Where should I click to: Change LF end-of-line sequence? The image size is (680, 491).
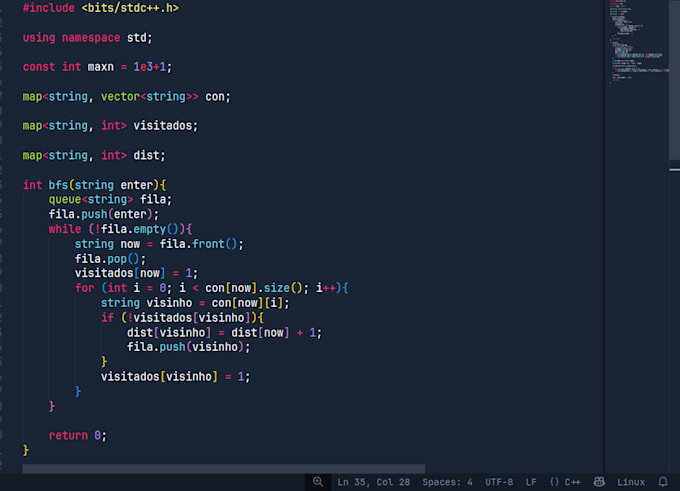(531, 482)
